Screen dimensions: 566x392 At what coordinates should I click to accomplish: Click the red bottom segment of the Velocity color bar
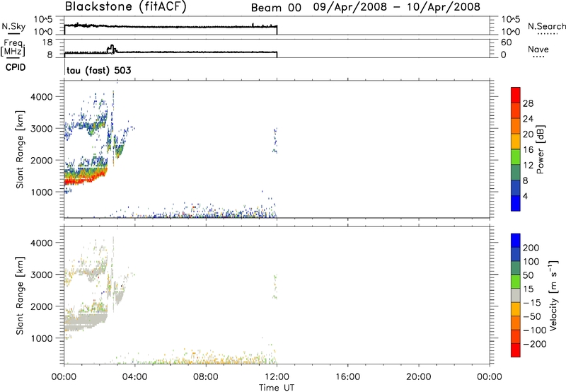point(516,350)
